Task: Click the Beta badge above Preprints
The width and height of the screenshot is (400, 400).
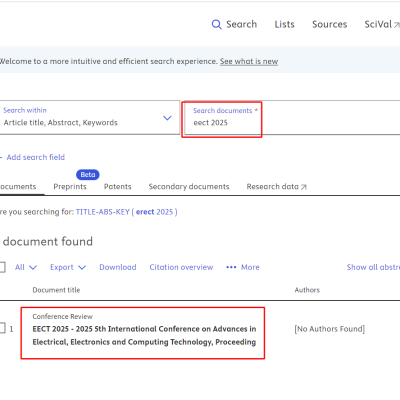Action: click(x=88, y=175)
